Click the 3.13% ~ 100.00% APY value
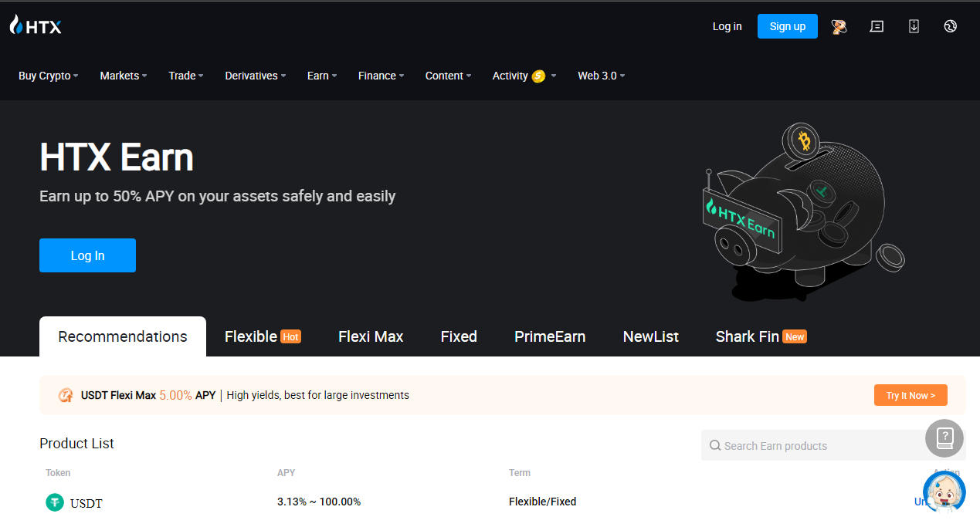Image resolution: width=980 pixels, height=527 pixels. [319, 502]
